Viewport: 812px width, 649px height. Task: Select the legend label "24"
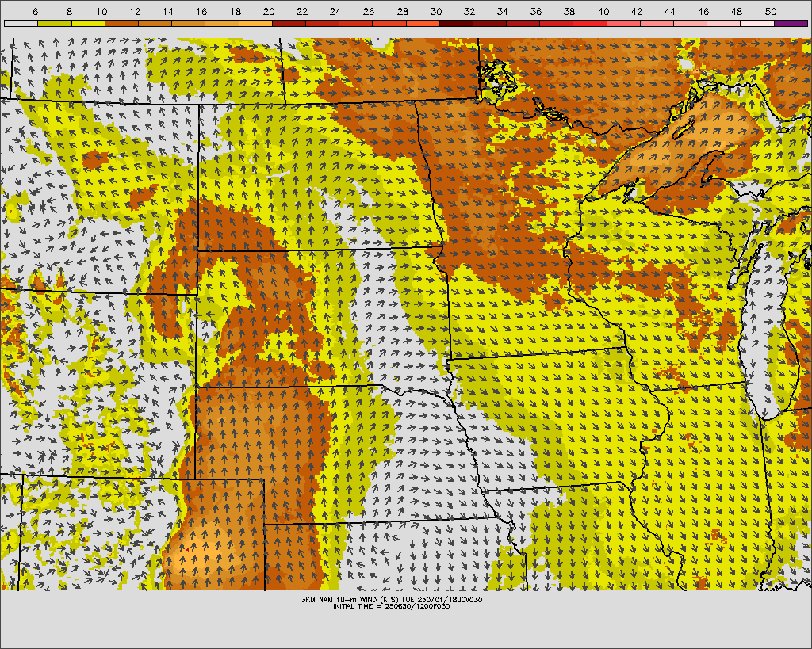(335, 11)
